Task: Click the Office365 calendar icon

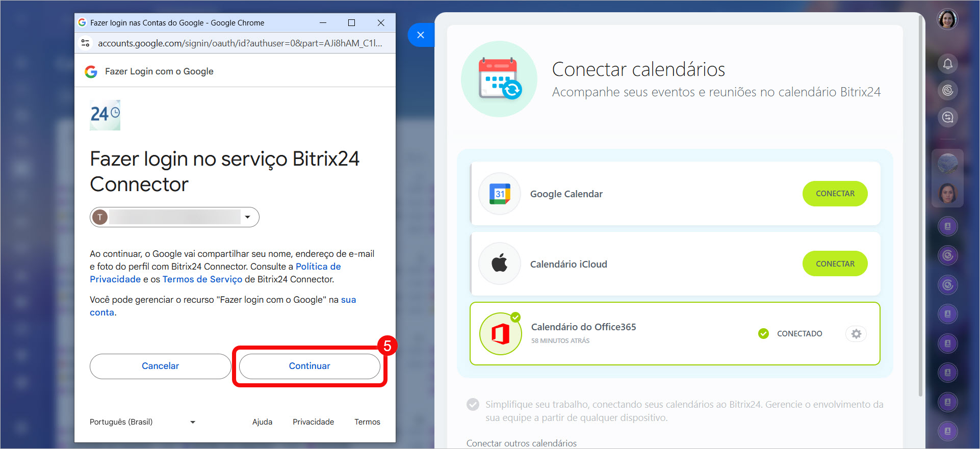Action: [500, 334]
